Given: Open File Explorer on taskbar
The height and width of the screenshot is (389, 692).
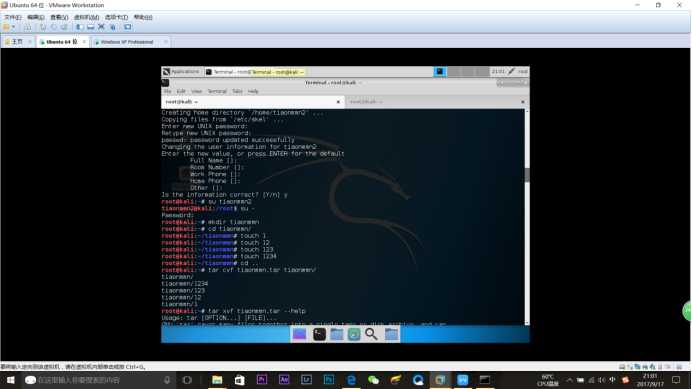Looking at the screenshot, I should point(217,380).
